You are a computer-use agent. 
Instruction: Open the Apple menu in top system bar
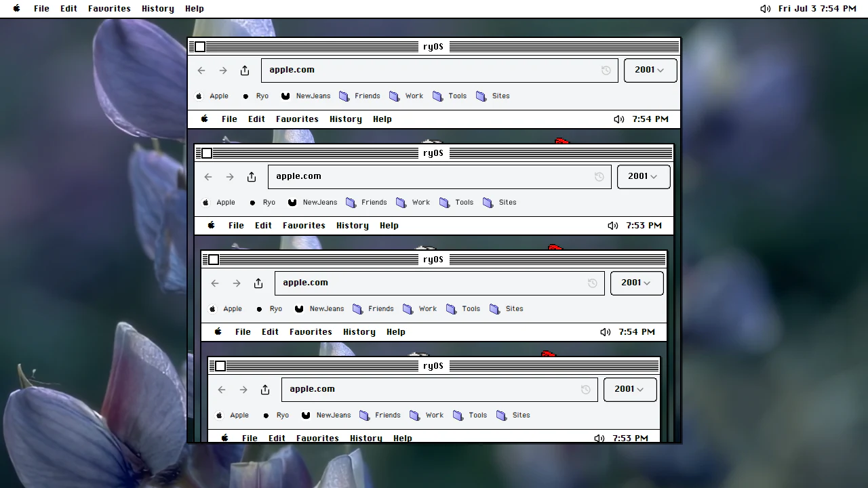click(17, 9)
